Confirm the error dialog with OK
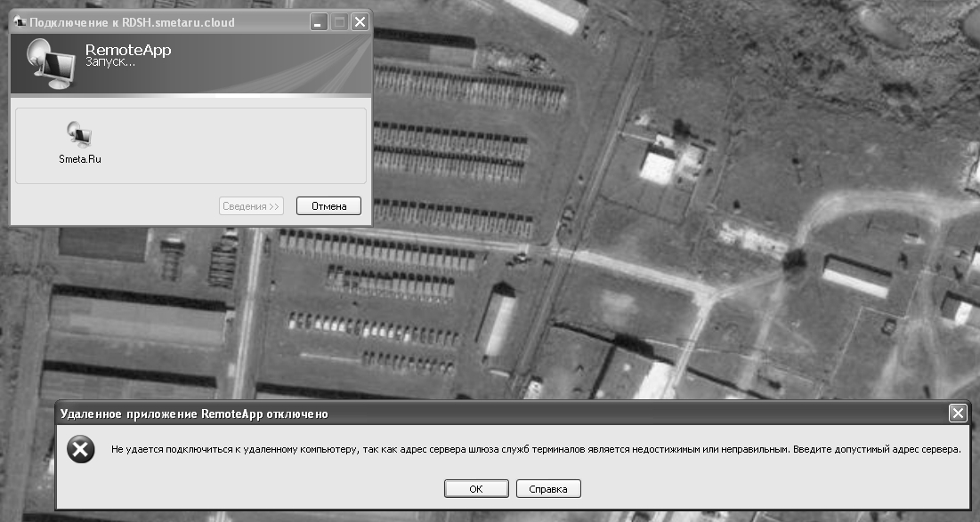 coord(476,489)
